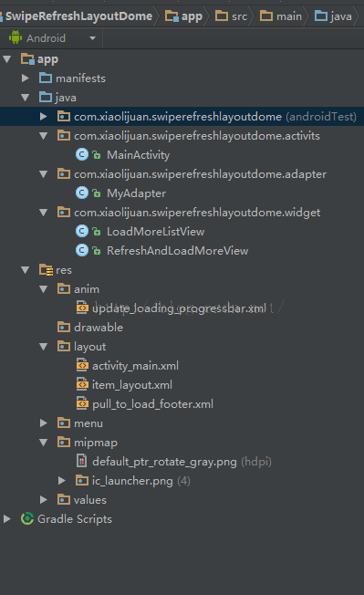The width and height of the screenshot is (364, 595).
Task: Open the Android project view dropdown
Action: 92,38
